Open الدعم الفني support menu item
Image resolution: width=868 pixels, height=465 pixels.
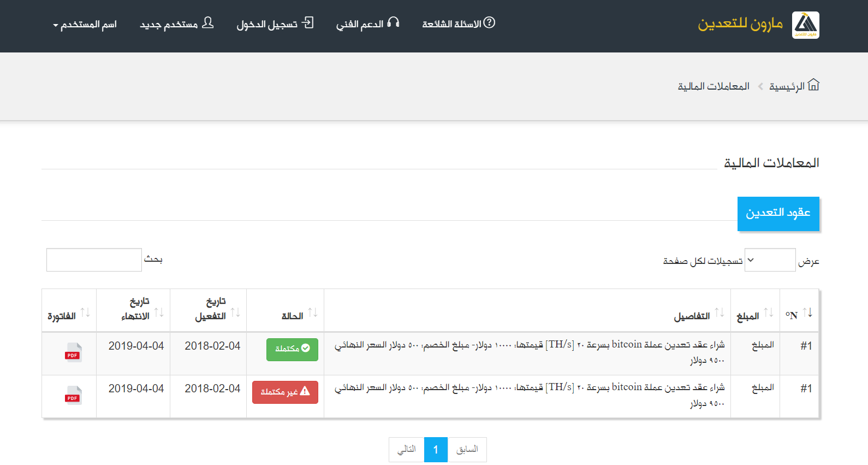click(367, 23)
